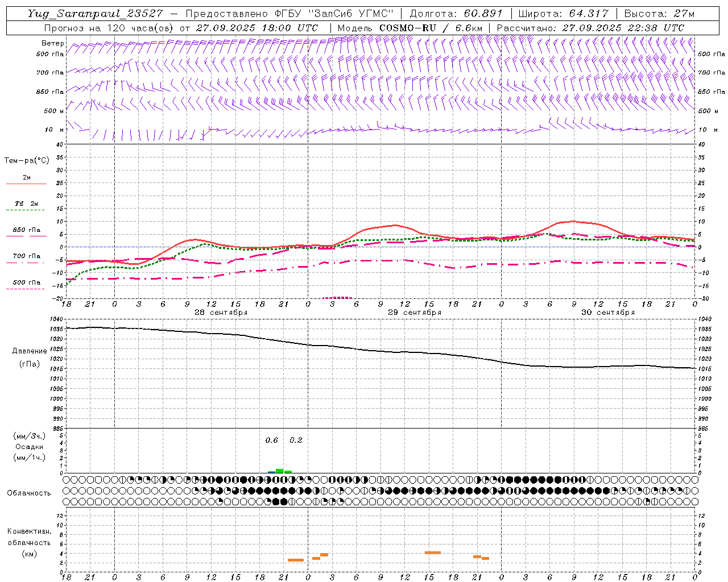Click the (км) convective cloud unit label
This screenshot has height=582, width=728.
30,554
